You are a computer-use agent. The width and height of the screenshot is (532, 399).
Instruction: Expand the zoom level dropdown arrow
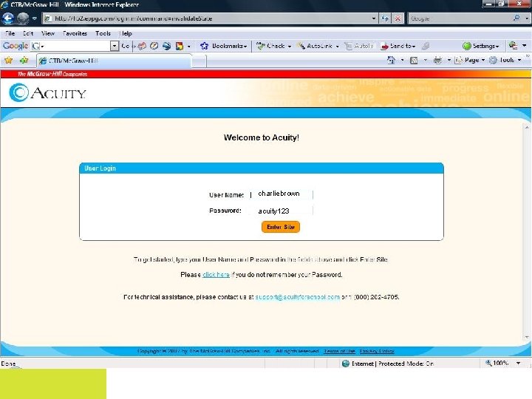point(519,363)
